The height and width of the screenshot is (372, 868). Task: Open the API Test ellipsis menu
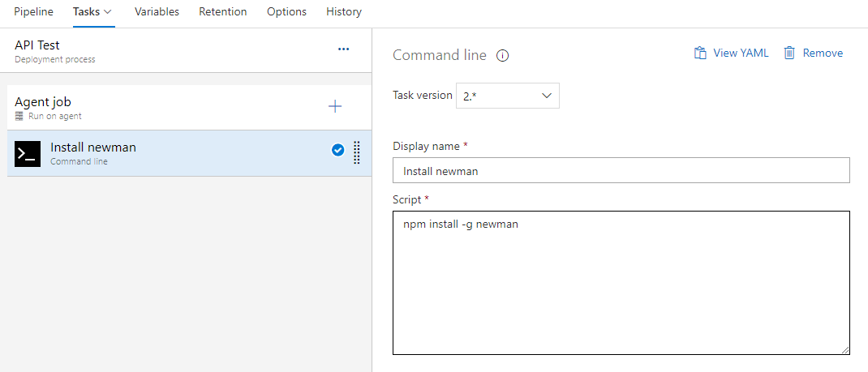click(344, 49)
